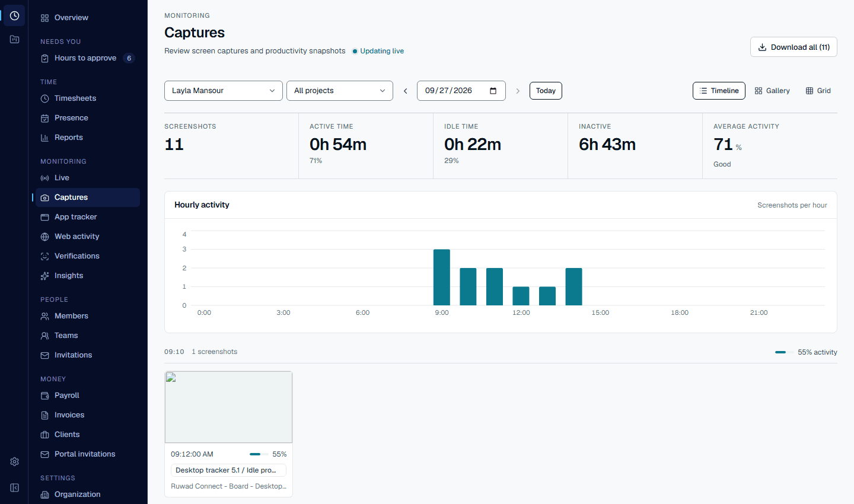
Task: Click the 9:00 bar in Hourly activity chart
Action: click(442, 277)
